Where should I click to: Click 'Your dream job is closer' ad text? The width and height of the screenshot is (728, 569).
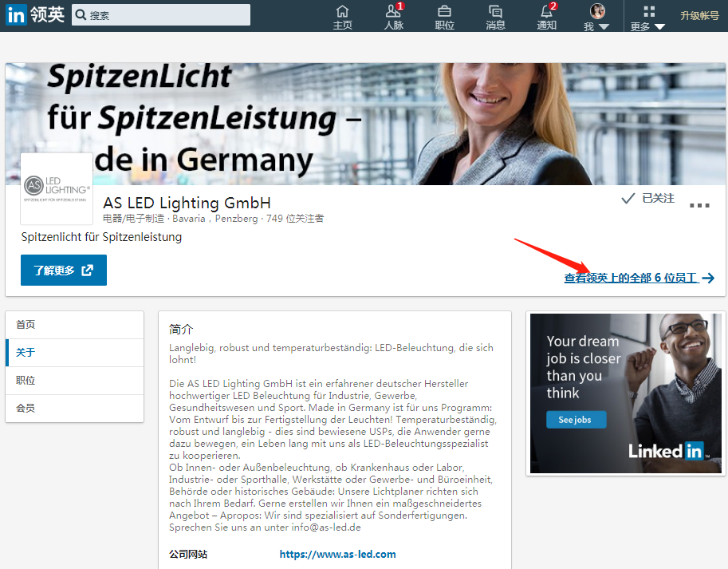tap(583, 367)
